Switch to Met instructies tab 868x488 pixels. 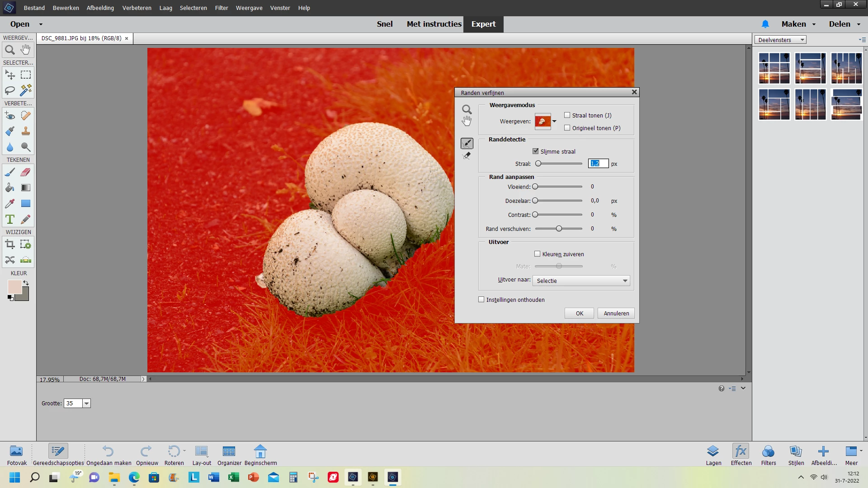click(x=434, y=24)
